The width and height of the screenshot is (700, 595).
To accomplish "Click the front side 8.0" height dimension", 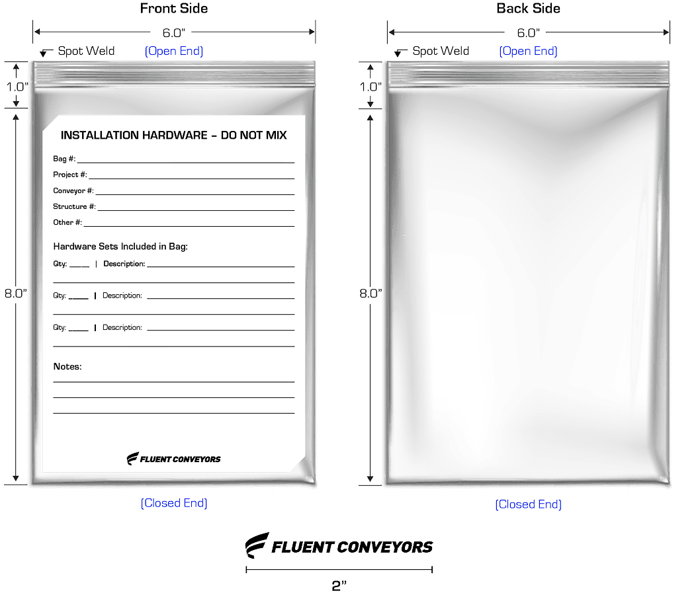I will (16, 294).
